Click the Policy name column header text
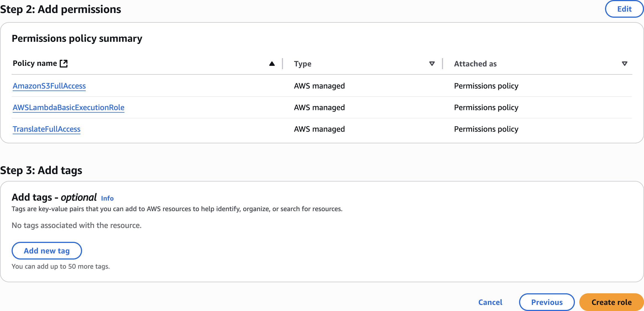The height and width of the screenshot is (311, 644). (35, 63)
